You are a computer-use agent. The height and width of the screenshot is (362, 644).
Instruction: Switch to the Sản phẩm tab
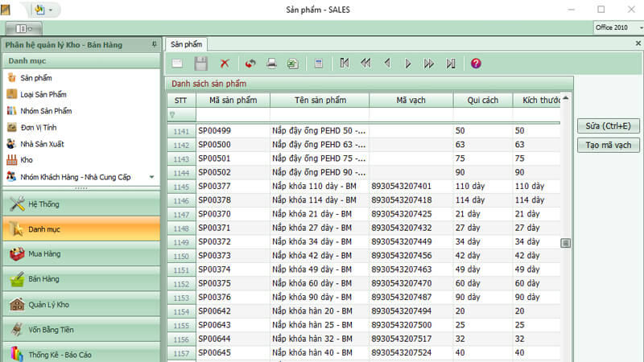click(x=187, y=44)
